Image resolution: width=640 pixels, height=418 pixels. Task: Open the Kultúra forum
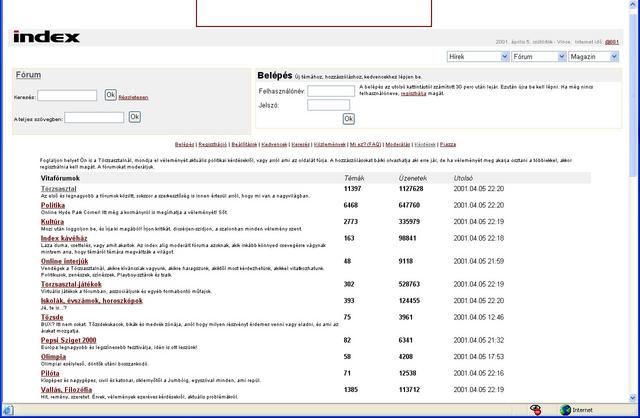click(52, 222)
